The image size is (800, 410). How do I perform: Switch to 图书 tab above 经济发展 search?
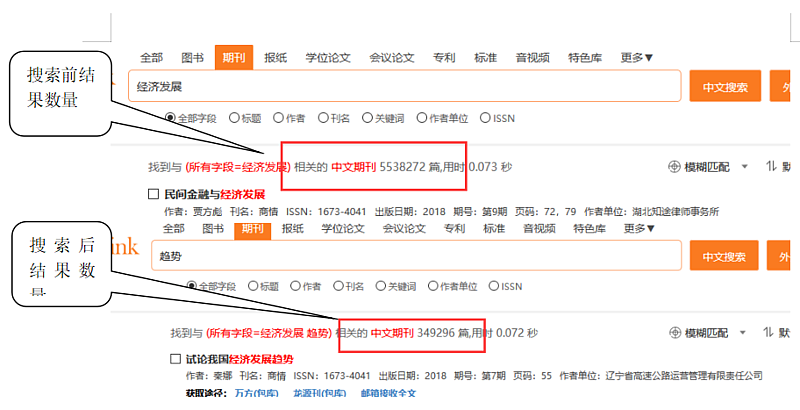point(192,58)
